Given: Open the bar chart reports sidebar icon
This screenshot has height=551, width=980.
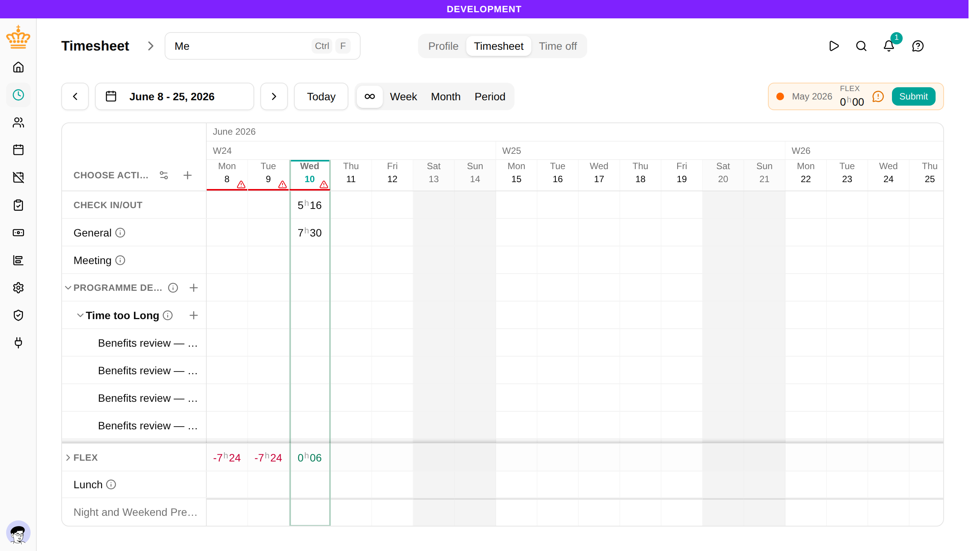Looking at the screenshot, I should 18,260.
